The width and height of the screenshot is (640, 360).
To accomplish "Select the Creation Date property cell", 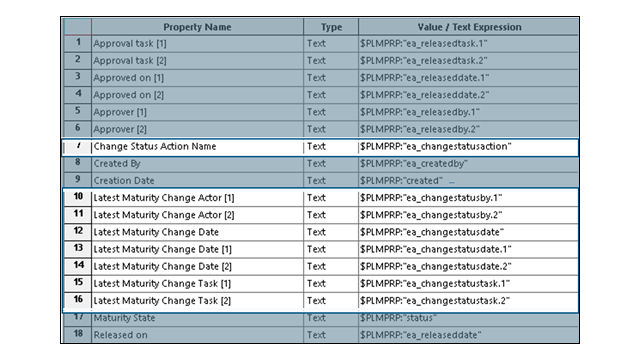I will pos(197,180).
